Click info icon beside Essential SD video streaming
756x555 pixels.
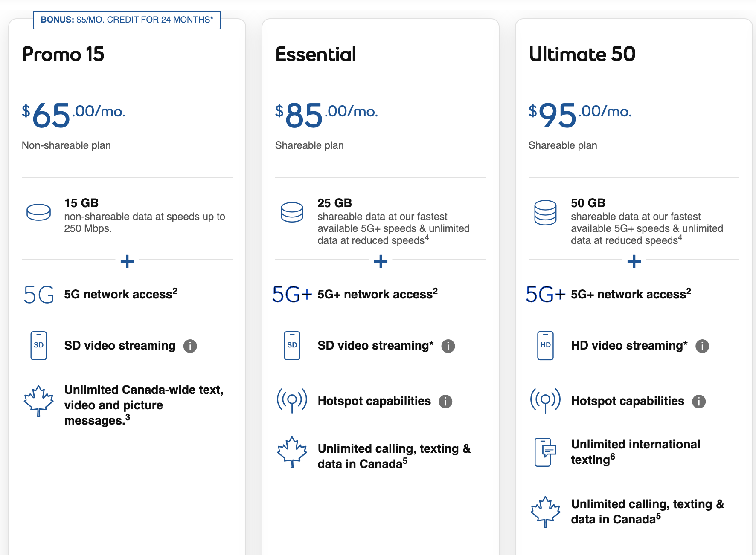click(x=448, y=346)
